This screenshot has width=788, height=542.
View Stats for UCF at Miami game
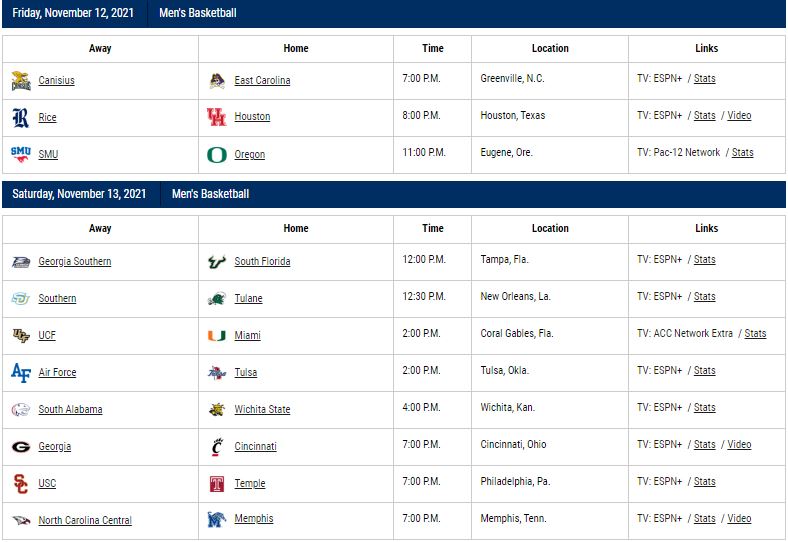point(755,333)
